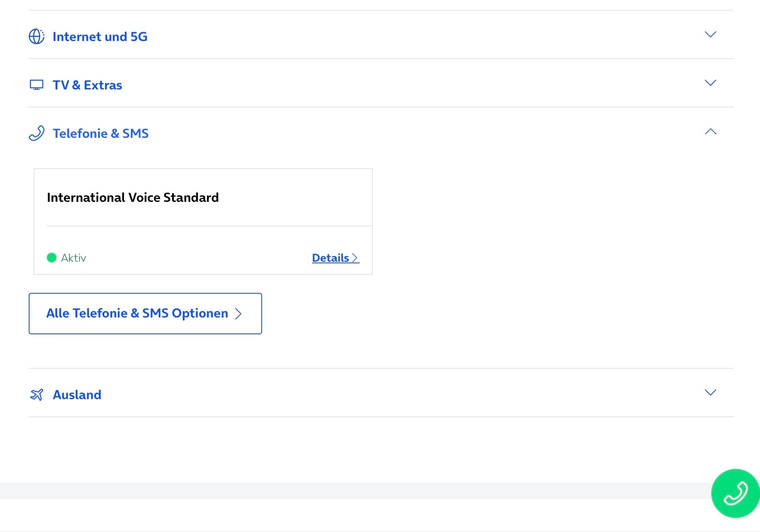This screenshot has width=760, height=532.
Task: Click the arrow icon beside Details
Action: click(x=355, y=258)
